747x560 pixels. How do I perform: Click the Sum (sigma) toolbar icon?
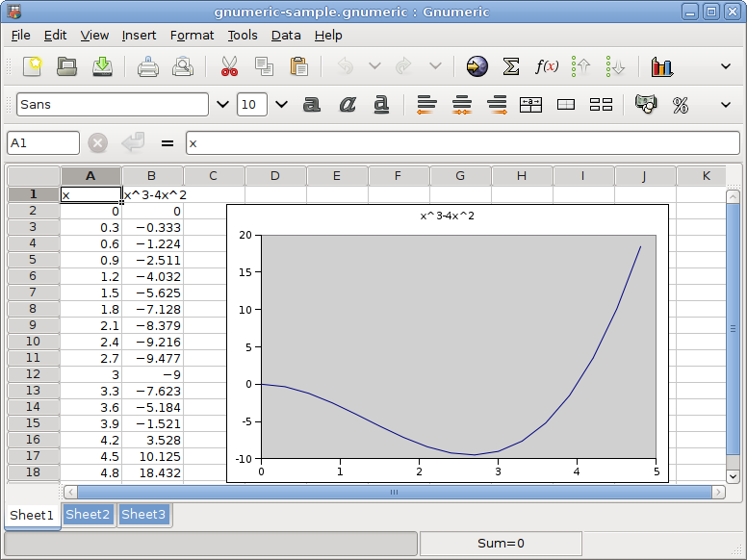pyautogui.click(x=511, y=66)
